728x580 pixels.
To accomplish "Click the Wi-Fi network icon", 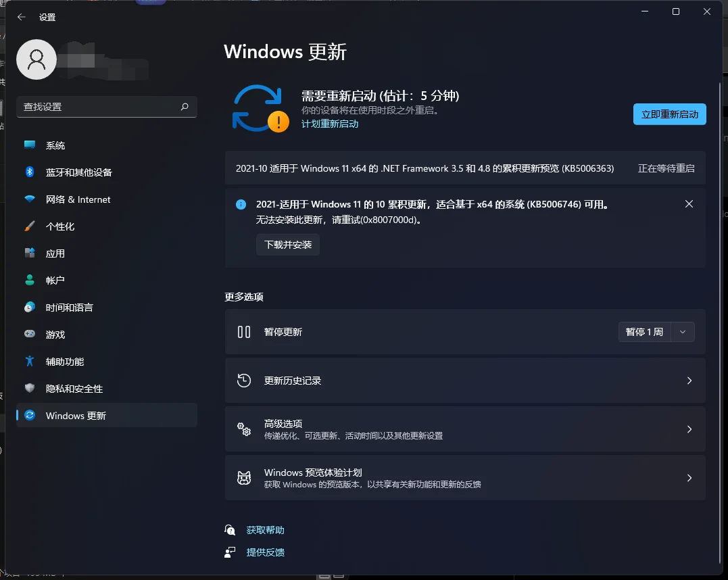I will pos(30,199).
